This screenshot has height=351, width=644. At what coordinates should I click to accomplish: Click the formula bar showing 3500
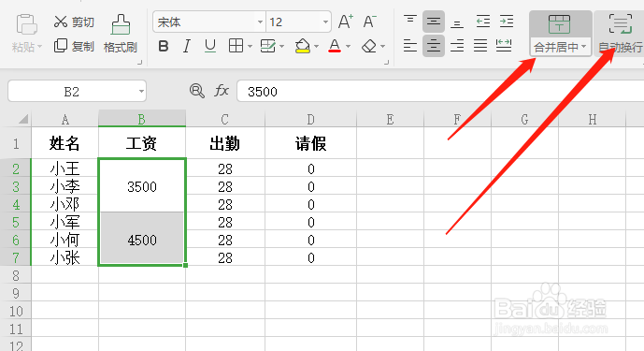tap(440, 91)
